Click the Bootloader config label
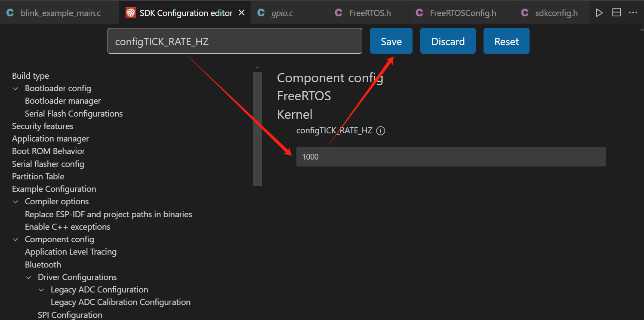The height and width of the screenshot is (320, 644). (x=58, y=88)
